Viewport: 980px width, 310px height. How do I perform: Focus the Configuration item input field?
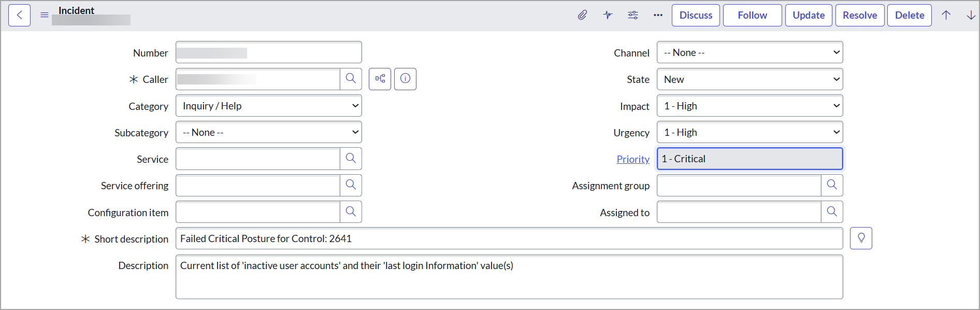click(258, 212)
